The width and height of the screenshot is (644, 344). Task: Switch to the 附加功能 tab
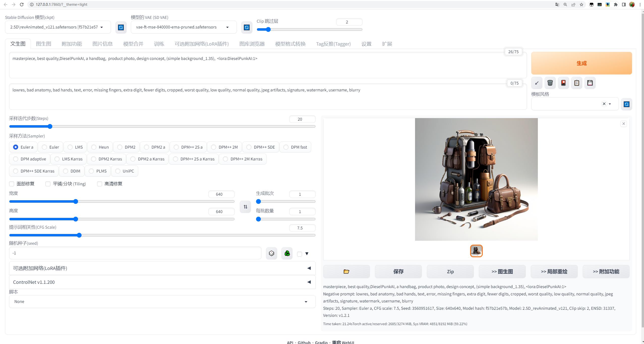click(x=72, y=44)
